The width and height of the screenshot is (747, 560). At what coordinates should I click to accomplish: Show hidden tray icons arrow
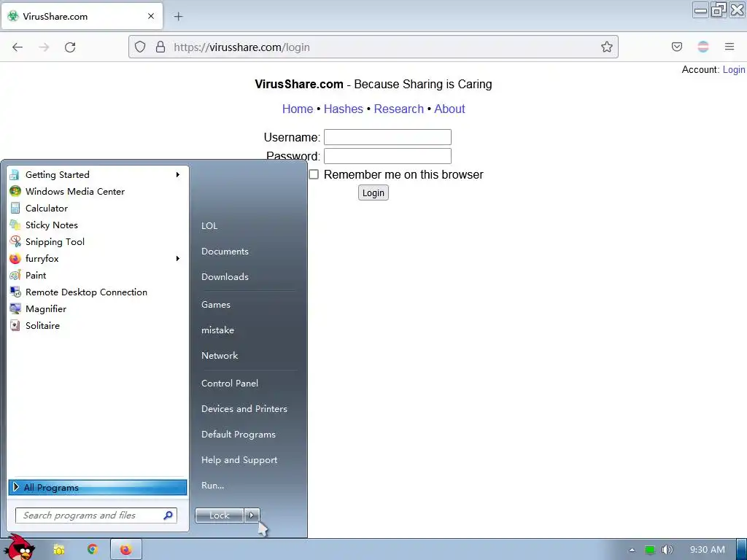(632, 550)
